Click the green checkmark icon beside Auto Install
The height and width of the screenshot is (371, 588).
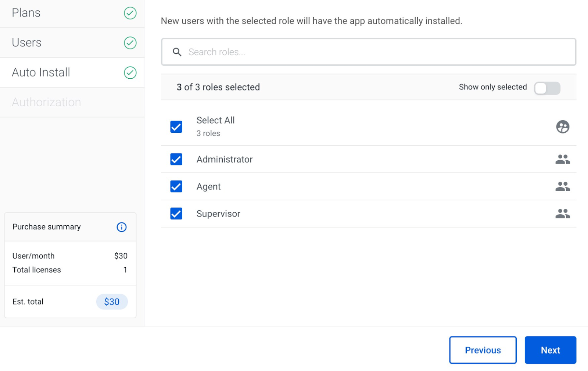tap(130, 73)
